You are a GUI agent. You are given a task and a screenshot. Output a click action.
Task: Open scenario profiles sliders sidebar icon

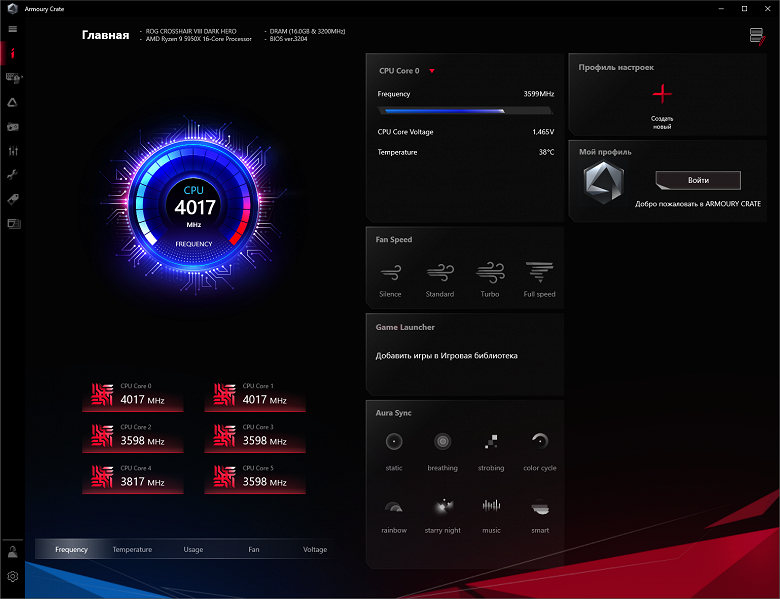tap(13, 151)
